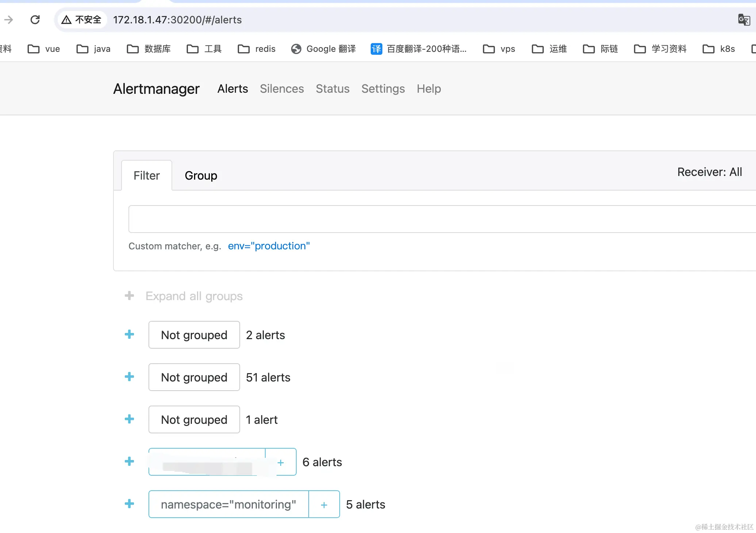Open the Baidu Translate bookmark
Screen dimensions: 756x533
click(418, 49)
